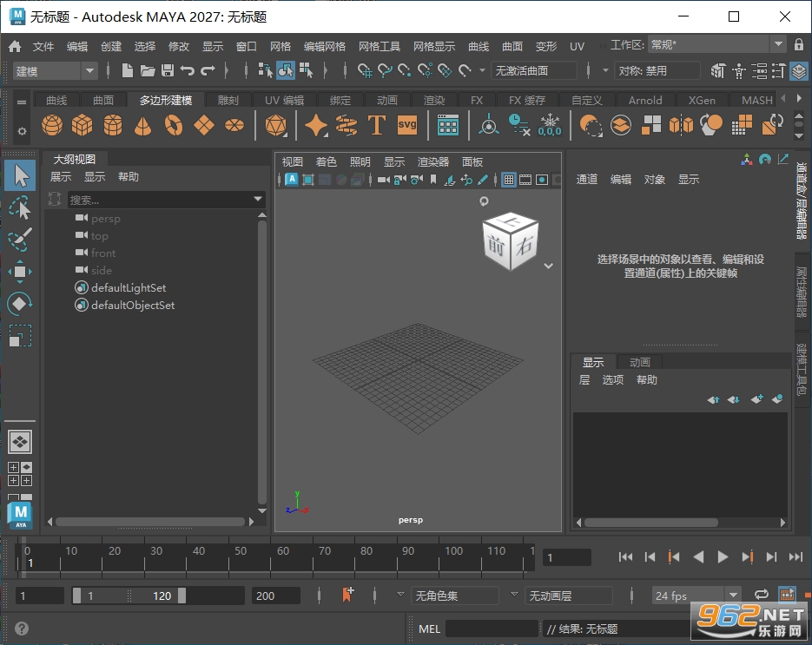Open the 无激活曲面 live surface field

(534, 70)
